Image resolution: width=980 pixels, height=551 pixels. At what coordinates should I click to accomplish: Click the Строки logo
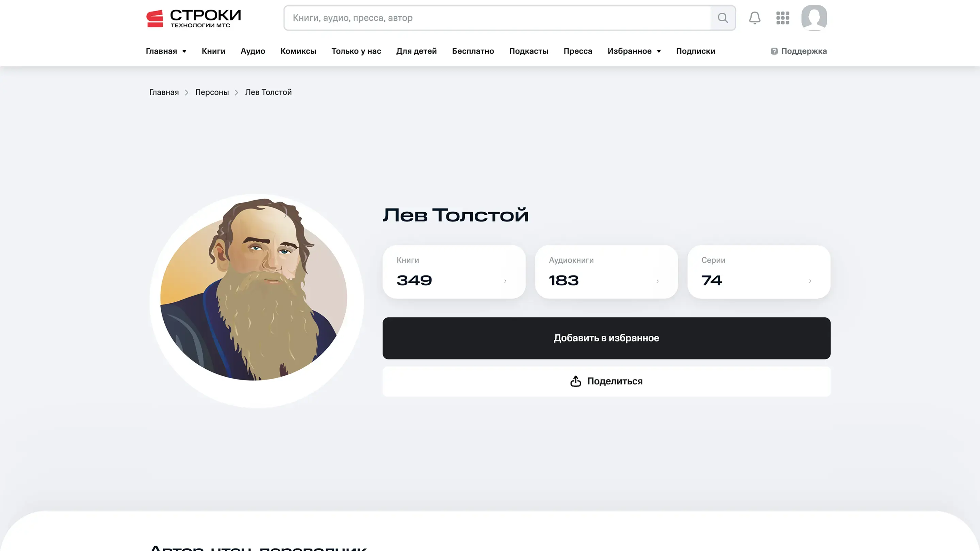pos(194,18)
